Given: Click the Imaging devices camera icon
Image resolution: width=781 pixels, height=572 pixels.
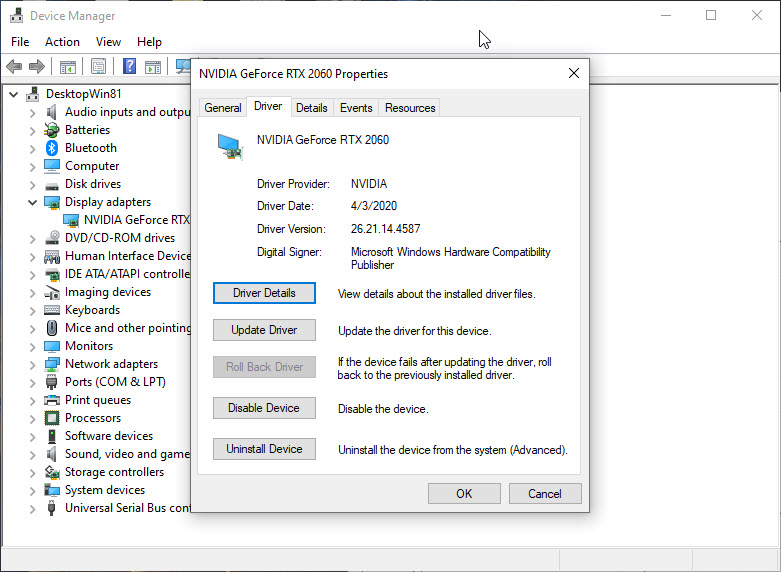Looking at the screenshot, I should [52, 292].
